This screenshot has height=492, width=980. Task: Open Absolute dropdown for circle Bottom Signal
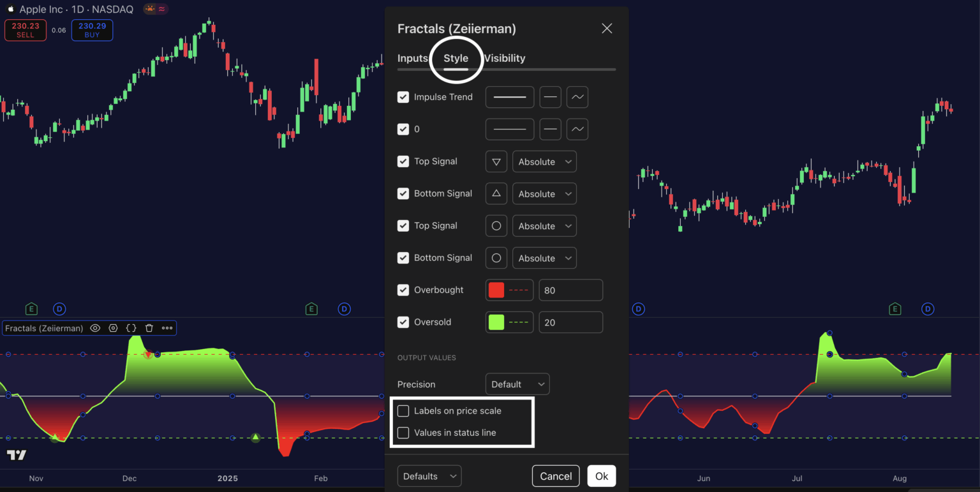[x=544, y=258]
